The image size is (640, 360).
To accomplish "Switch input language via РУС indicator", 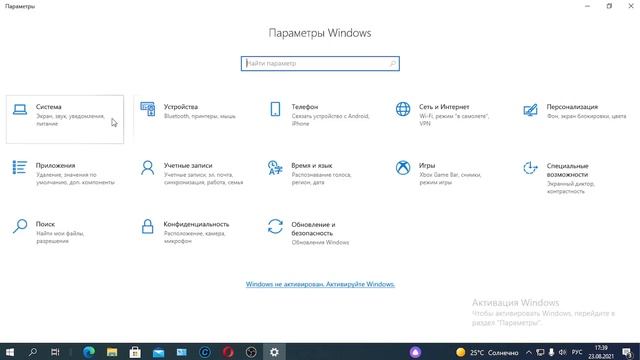I will click(577, 352).
